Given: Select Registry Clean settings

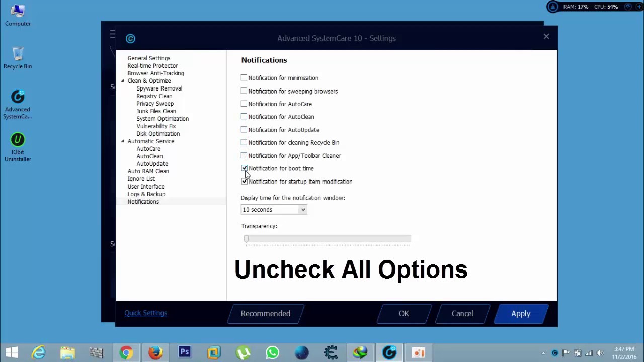Looking at the screenshot, I should pos(154,96).
